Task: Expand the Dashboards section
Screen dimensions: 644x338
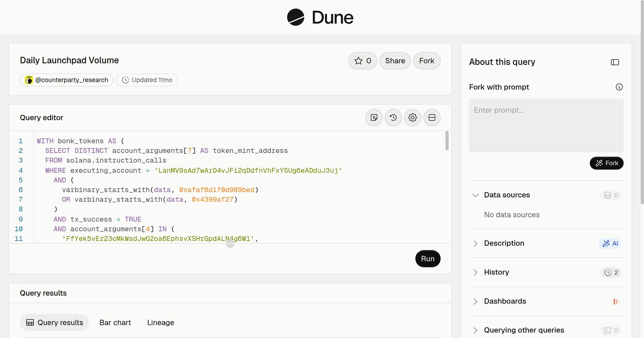Action: pyautogui.click(x=475, y=301)
